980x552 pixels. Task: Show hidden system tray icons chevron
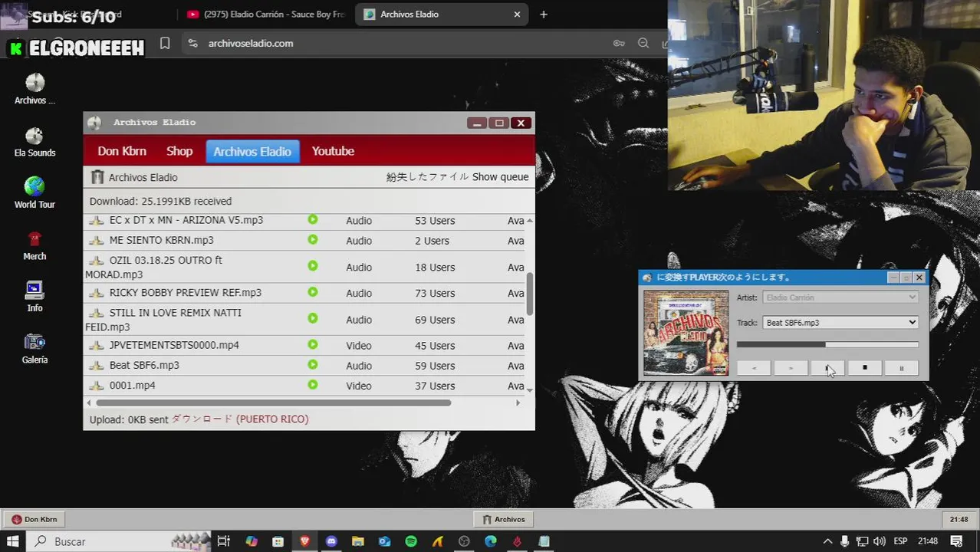point(827,541)
